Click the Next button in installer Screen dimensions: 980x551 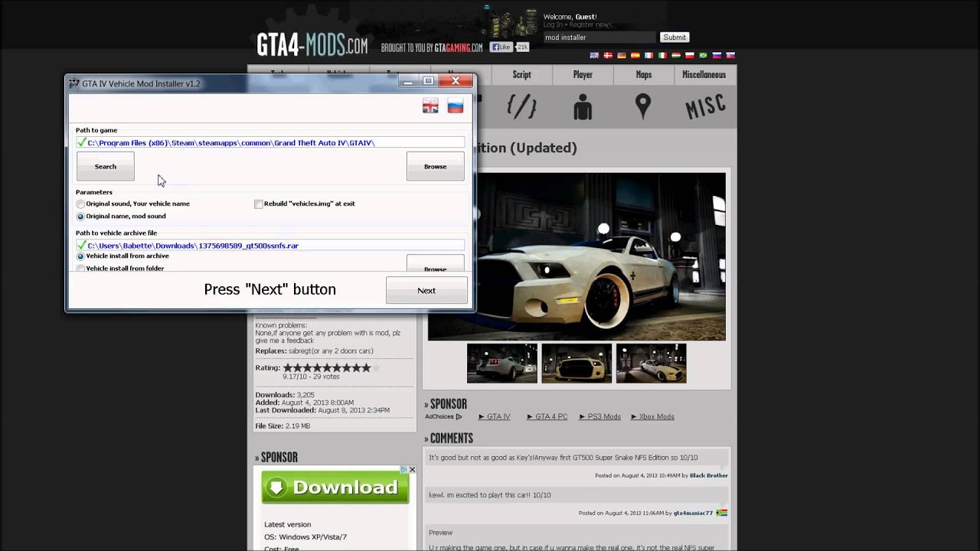426,290
